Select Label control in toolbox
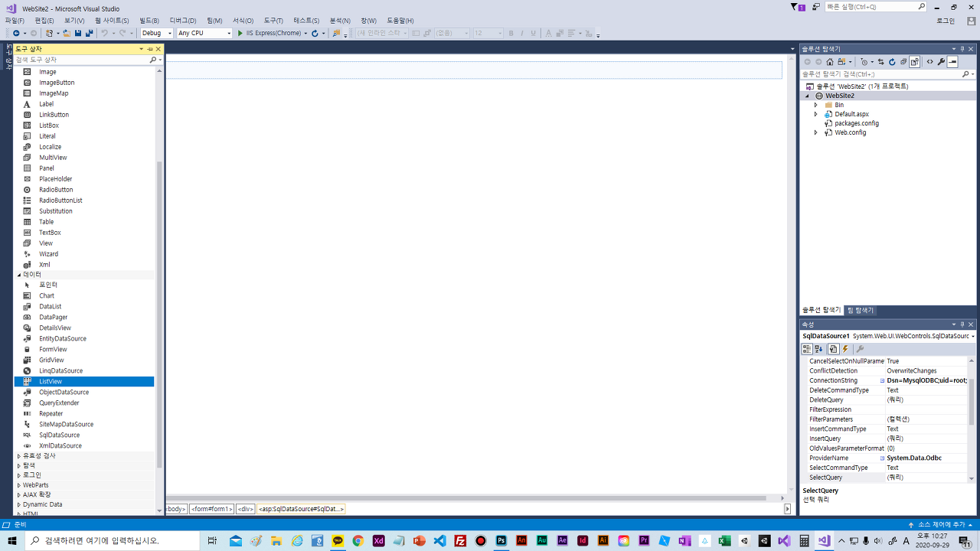Screen dimensions: 980x551 pyautogui.click(x=84, y=103)
